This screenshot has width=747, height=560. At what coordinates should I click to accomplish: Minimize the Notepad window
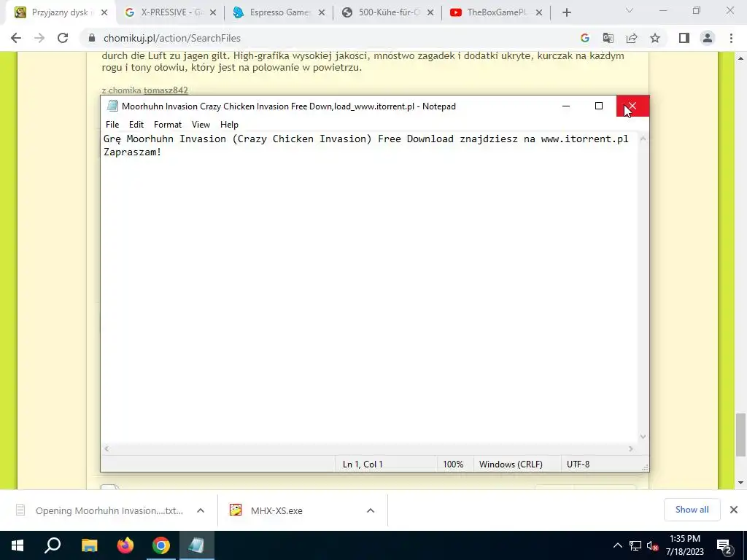566,106
